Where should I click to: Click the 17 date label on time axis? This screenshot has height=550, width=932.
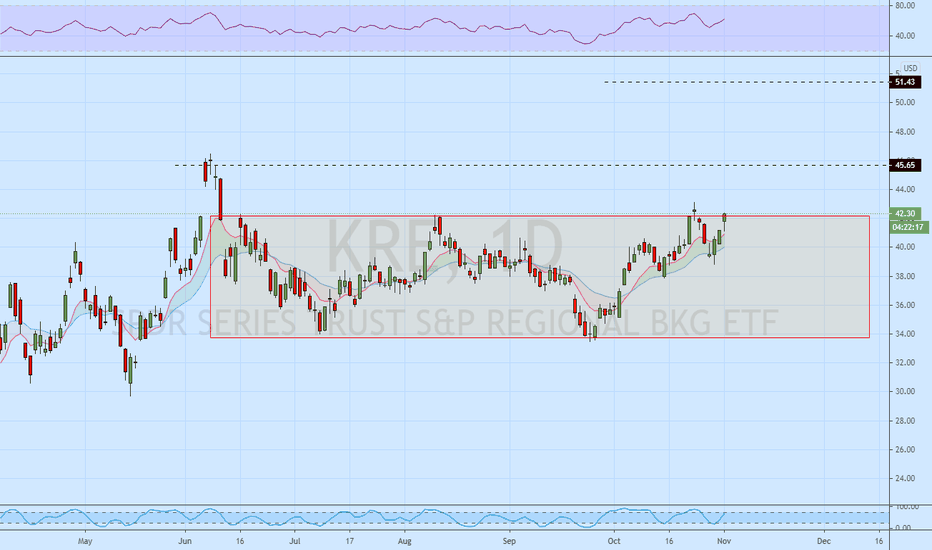pos(350,541)
